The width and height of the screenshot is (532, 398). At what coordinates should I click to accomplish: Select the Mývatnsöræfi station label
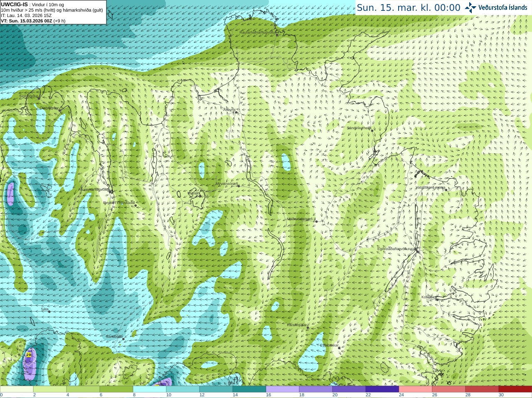click(x=227, y=184)
